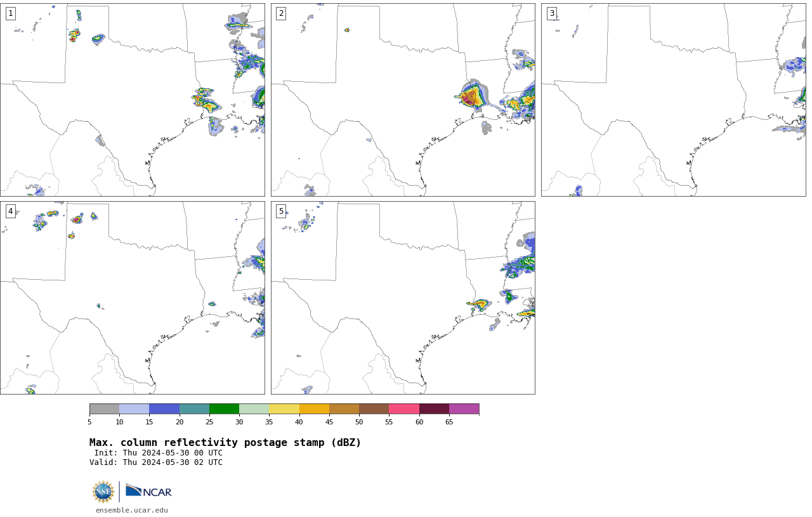Click the 35 tick label on colorbar
The height and width of the screenshot is (517, 812).
click(269, 422)
